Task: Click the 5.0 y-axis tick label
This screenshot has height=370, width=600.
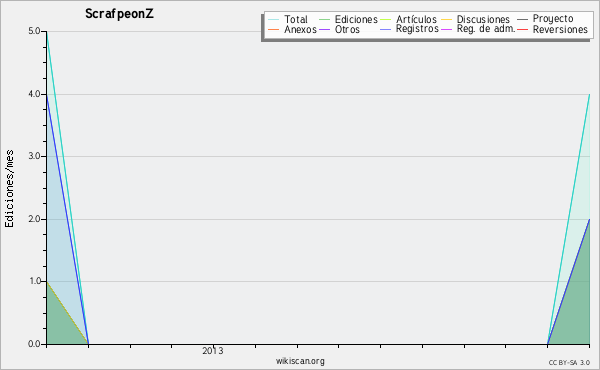Action: click(x=34, y=31)
